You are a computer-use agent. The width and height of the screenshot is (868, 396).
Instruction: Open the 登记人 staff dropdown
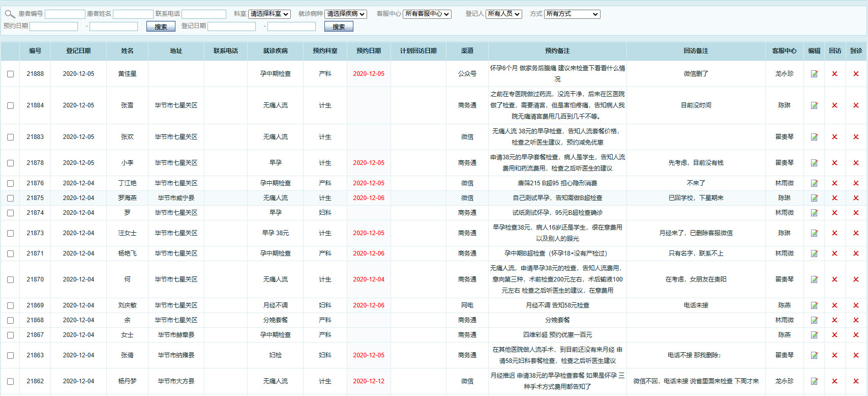pos(504,14)
